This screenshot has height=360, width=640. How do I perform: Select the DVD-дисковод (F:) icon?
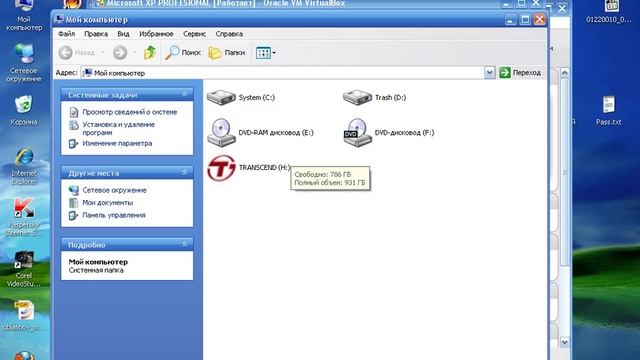[358, 132]
